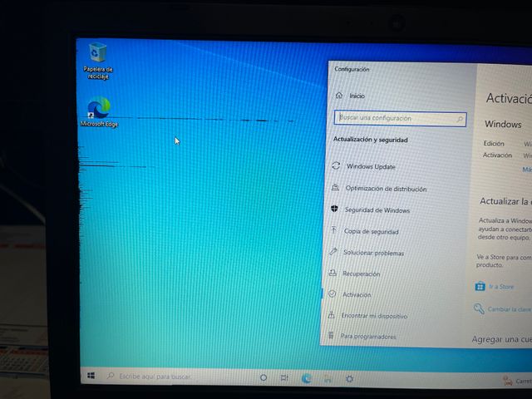Select Solucionar problemas
The image size is (532, 399).
(x=373, y=253)
